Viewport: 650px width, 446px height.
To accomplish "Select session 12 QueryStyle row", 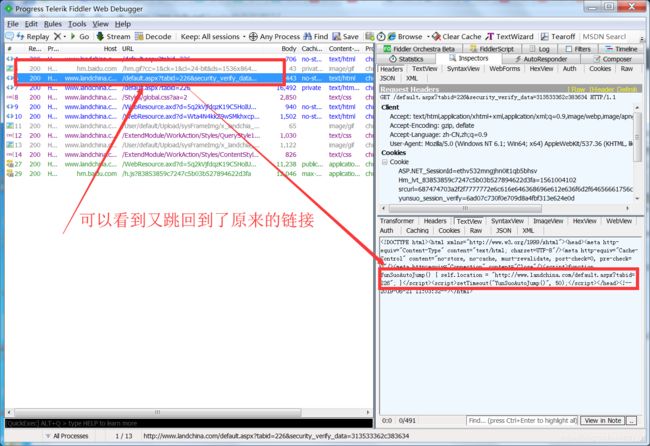I will (189, 136).
